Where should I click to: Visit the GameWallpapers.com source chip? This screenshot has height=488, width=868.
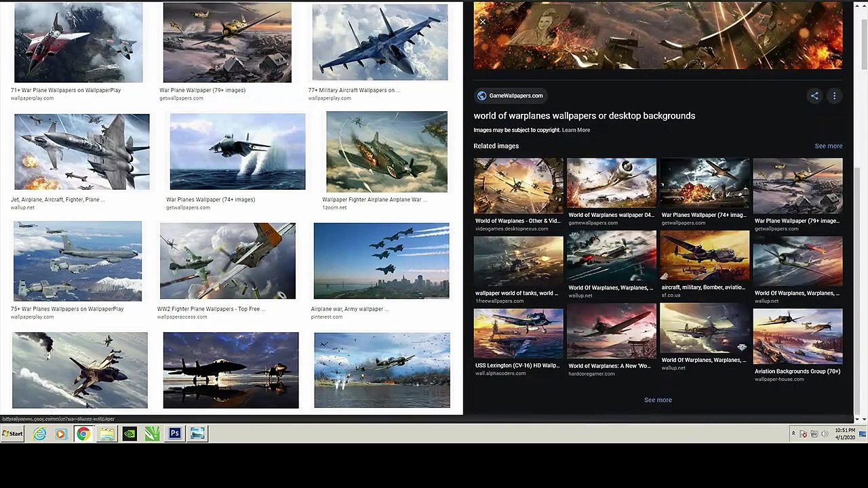(509, 96)
